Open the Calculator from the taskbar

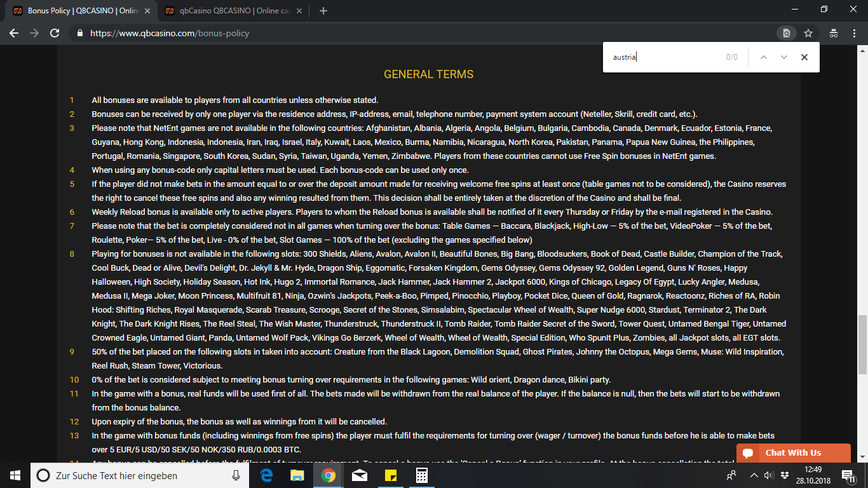point(421,475)
